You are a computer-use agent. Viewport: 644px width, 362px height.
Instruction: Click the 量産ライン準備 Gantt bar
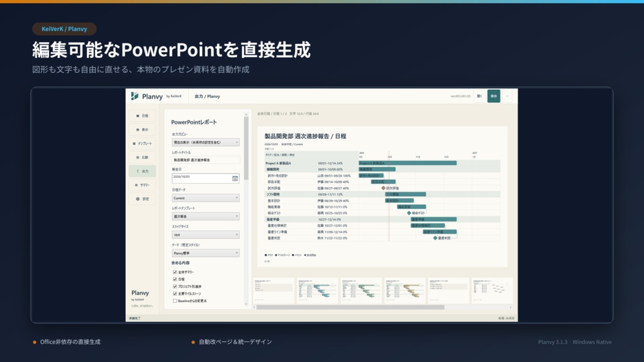click(x=440, y=232)
